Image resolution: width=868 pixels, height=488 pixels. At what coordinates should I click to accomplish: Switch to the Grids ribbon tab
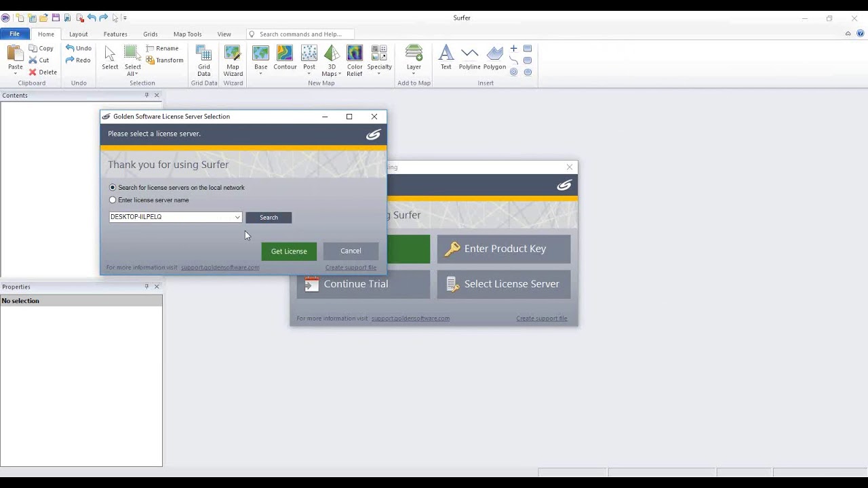click(x=151, y=34)
